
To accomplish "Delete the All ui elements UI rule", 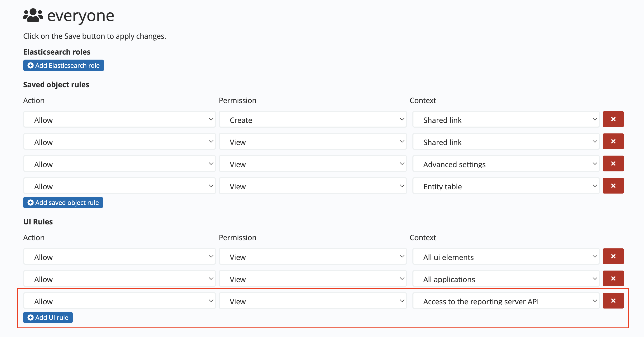I will (x=613, y=256).
